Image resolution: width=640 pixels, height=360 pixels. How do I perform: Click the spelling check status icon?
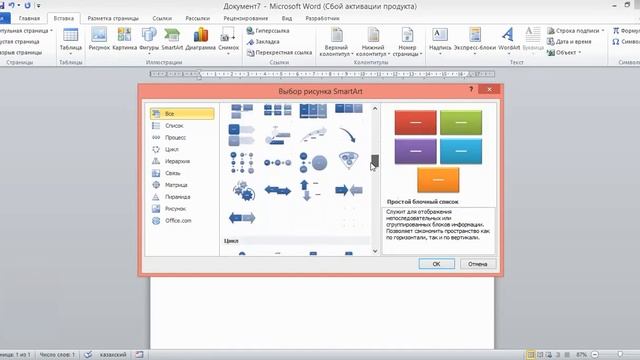click(88, 355)
